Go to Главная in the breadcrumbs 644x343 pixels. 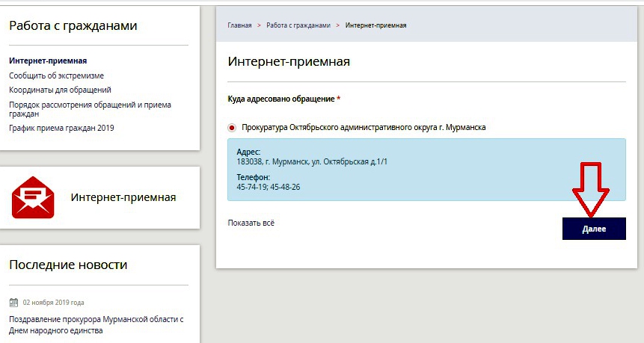pyautogui.click(x=239, y=25)
